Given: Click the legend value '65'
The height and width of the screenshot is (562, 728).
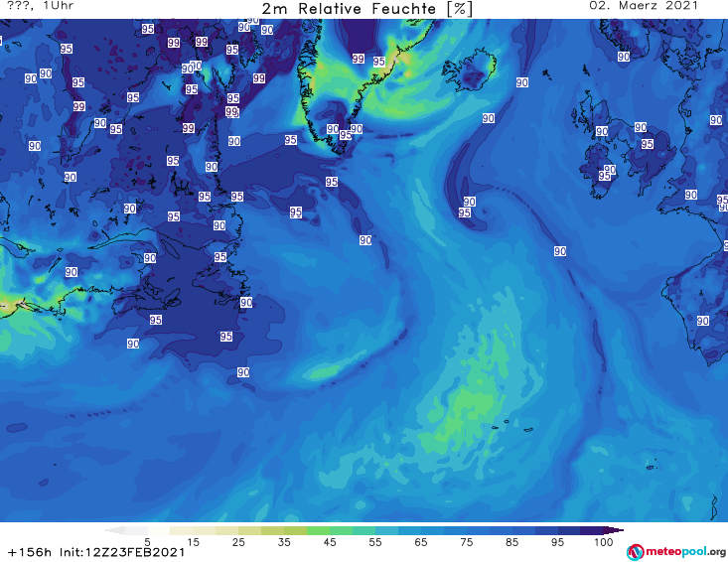Looking at the screenshot, I should click(x=421, y=542).
